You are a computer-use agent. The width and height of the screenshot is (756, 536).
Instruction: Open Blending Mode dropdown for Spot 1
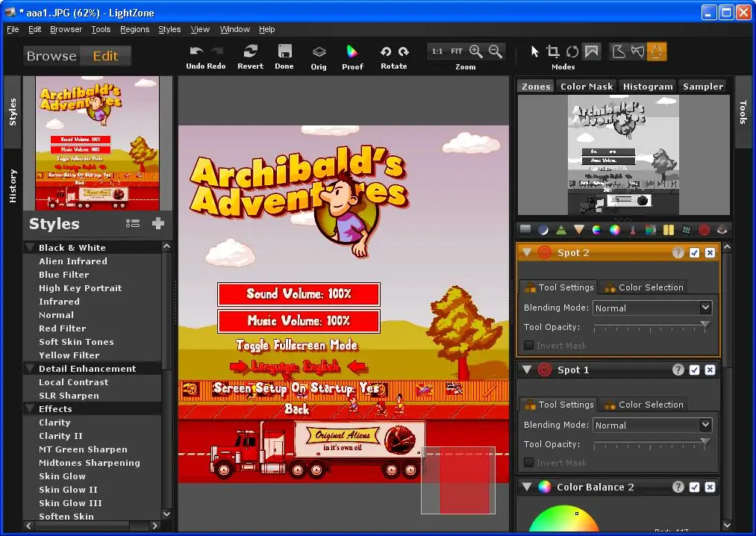(652, 425)
